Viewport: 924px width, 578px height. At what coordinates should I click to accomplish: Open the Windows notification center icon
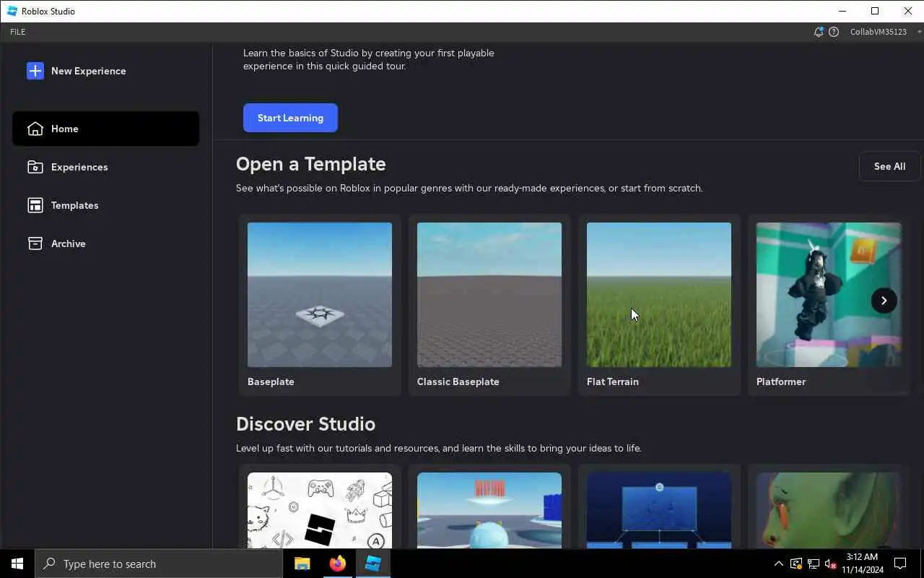[x=900, y=564]
